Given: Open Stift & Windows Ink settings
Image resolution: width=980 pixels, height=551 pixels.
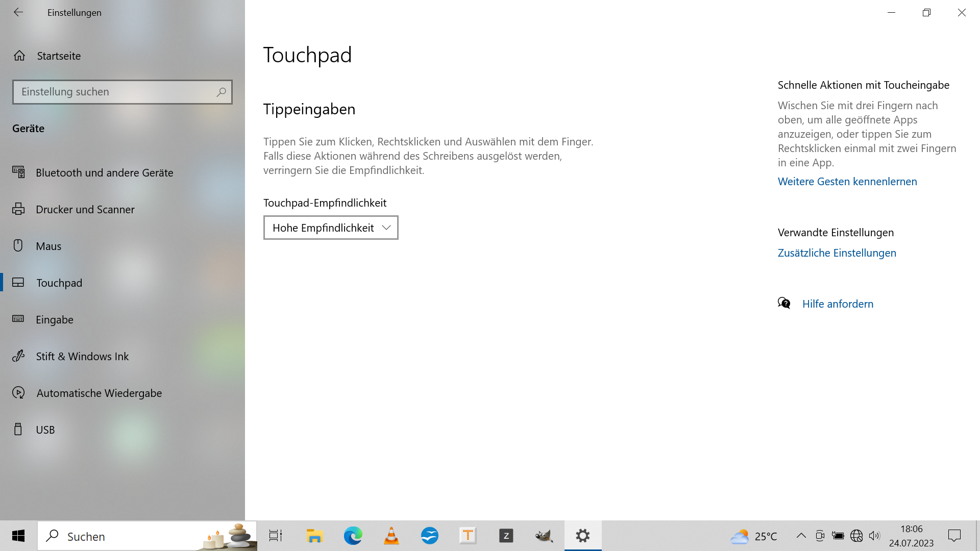Looking at the screenshot, I should click(x=82, y=356).
